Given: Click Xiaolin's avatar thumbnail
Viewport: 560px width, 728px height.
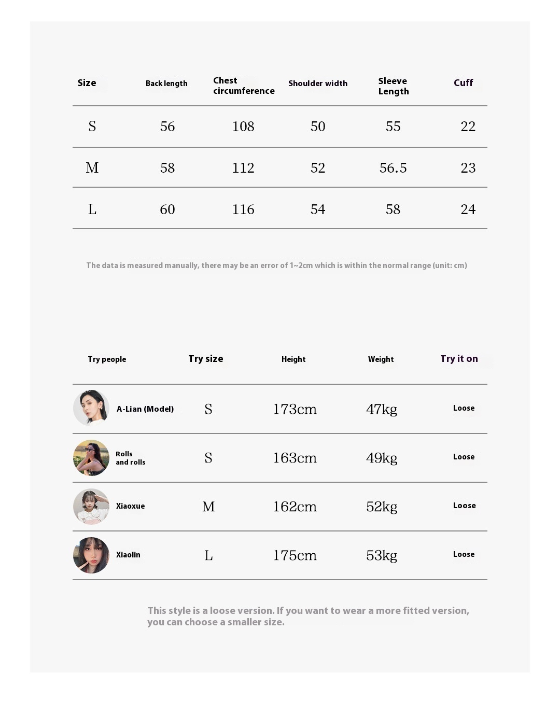Looking at the screenshot, I should tap(91, 555).
